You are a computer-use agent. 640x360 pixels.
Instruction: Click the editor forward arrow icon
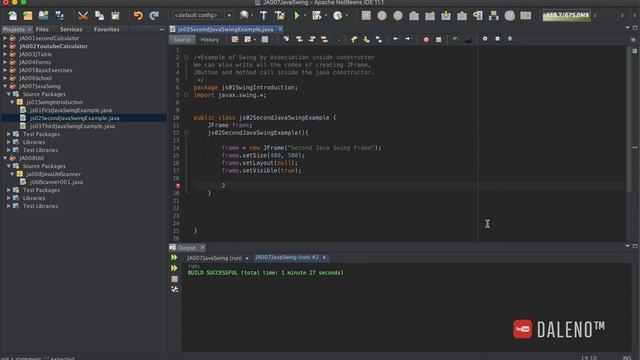click(407, 39)
